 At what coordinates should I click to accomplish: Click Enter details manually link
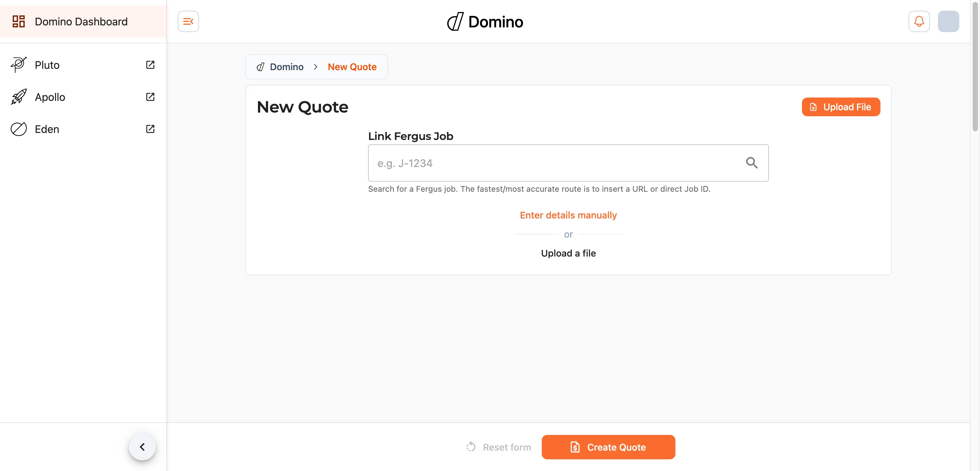pyautogui.click(x=568, y=215)
